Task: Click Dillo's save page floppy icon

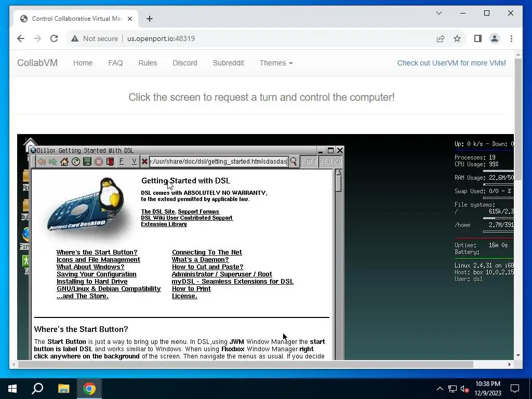Action: pos(87,162)
